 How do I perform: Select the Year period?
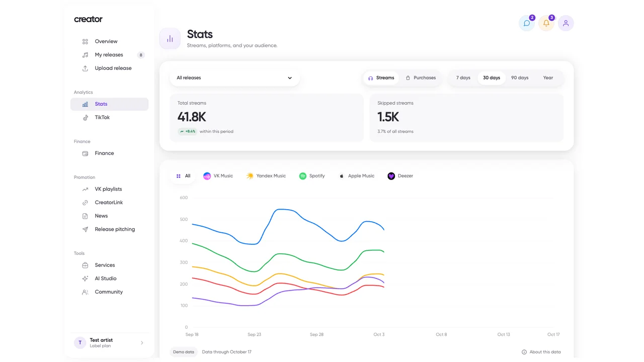[x=548, y=78]
